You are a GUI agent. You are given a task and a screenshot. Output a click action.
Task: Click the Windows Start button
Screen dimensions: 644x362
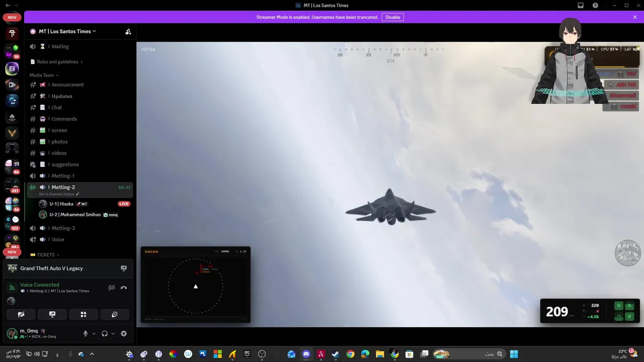[x=514, y=354]
